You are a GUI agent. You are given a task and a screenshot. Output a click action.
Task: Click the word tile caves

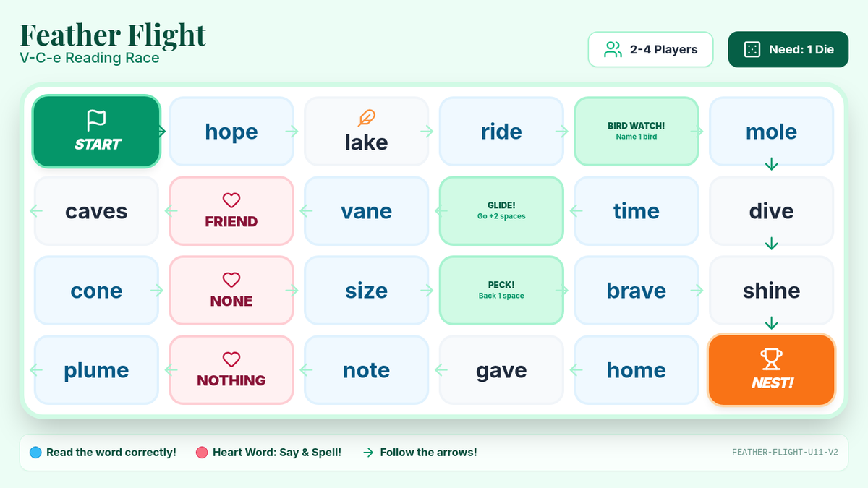[96, 211]
